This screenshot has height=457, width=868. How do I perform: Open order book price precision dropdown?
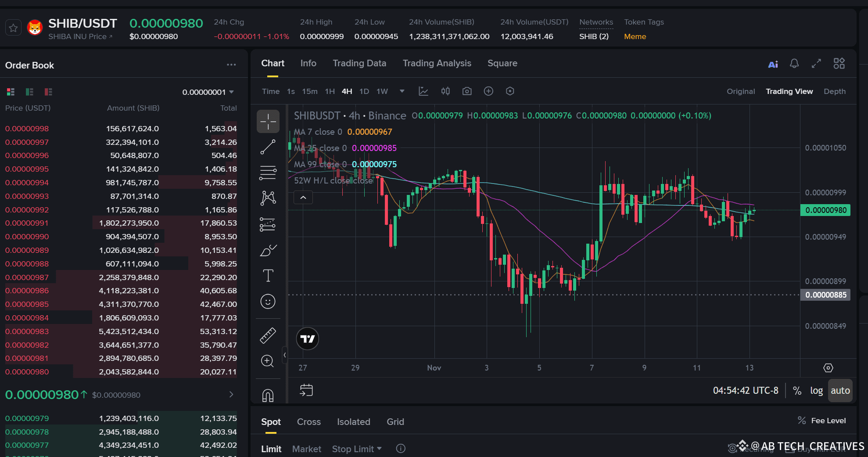pyautogui.click(x=208, y=92)
